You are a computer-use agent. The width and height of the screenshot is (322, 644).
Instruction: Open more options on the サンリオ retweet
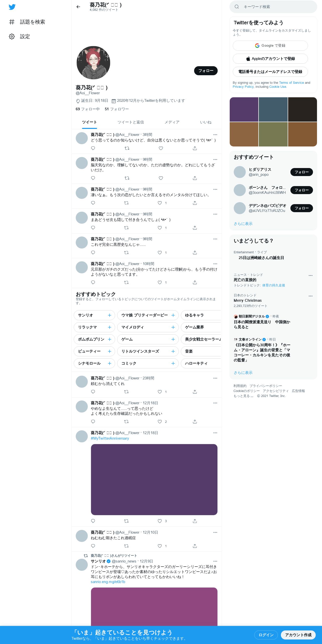coord(215,561)
